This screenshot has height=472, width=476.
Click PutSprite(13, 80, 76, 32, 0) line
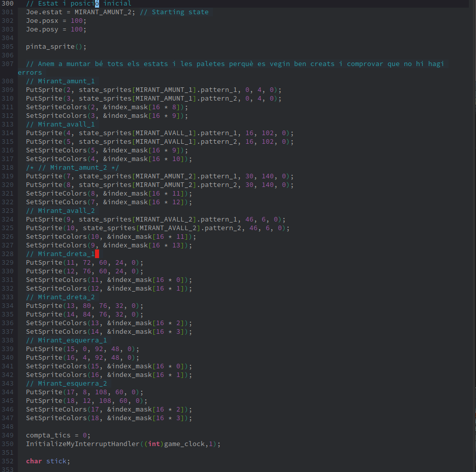click(x=85, y=306)
